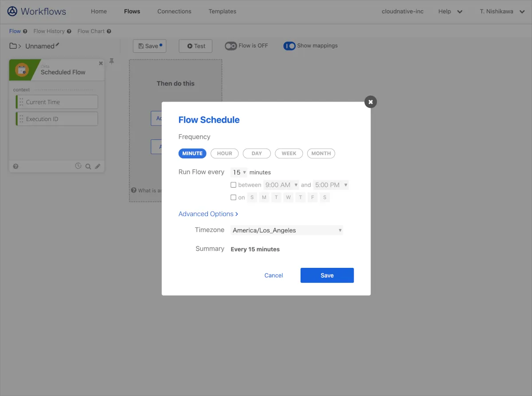Screen dimensions: 532x396
Task: Open the Connections tab in top navigation
Action: pyautogui.click(x=174, y=12)
